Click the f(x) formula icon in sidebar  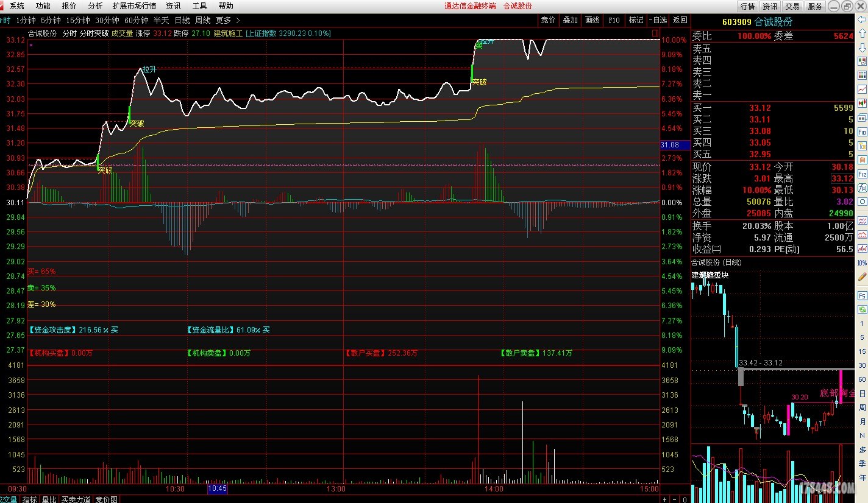click(x=862, y=188)
